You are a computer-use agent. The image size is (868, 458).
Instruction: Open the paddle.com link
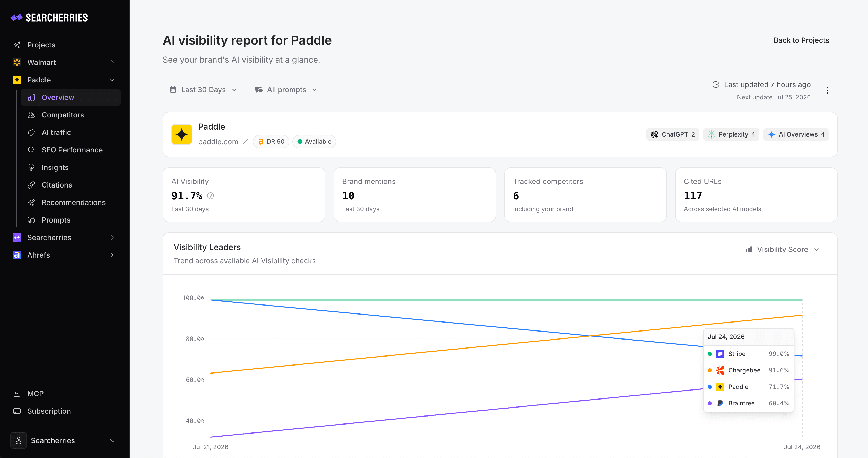218,142
